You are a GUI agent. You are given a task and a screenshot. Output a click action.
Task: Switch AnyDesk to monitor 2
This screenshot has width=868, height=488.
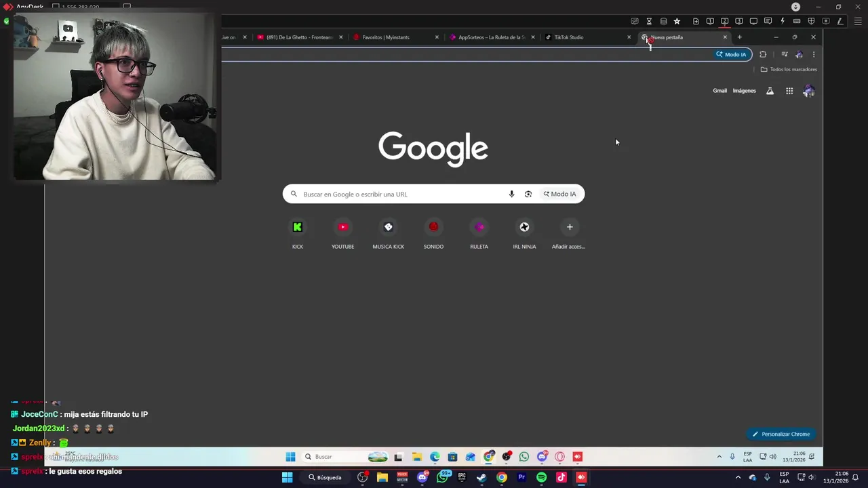point(724,22)
